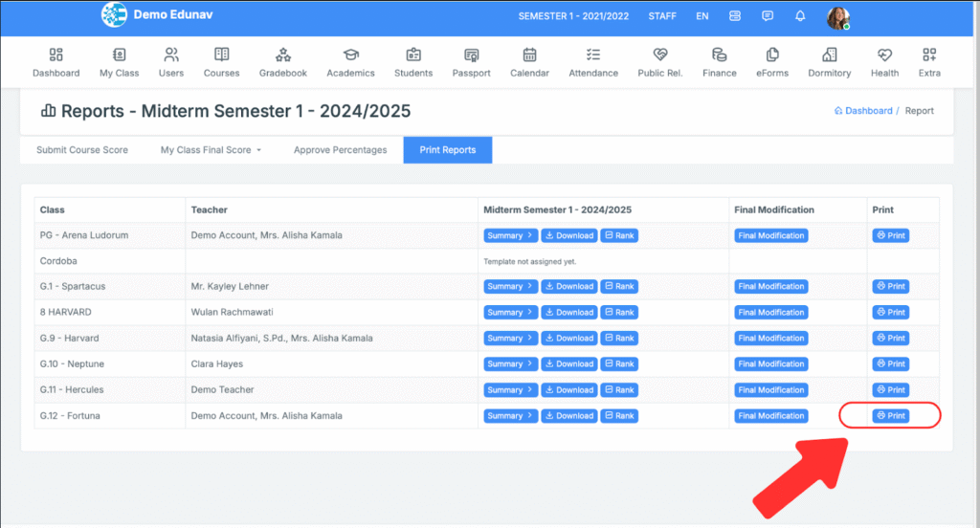The height and width of the screenshot is (528, 980).
Task: Open the chat messages icon
Action: tap(768, 16)
